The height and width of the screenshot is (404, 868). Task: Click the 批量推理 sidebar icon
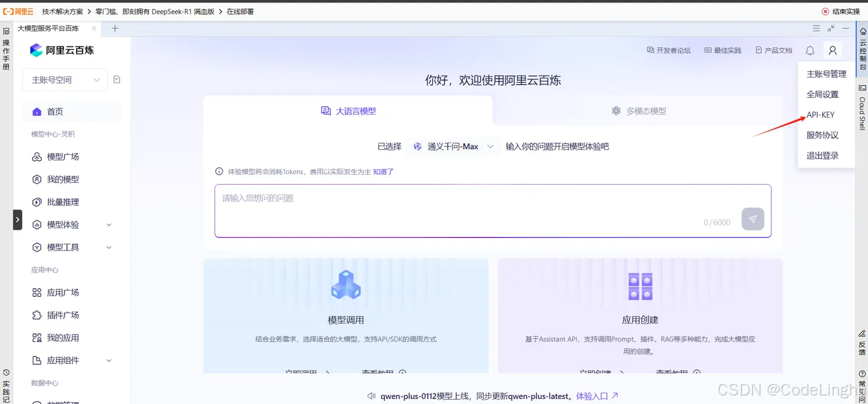(x=37, y=202)
